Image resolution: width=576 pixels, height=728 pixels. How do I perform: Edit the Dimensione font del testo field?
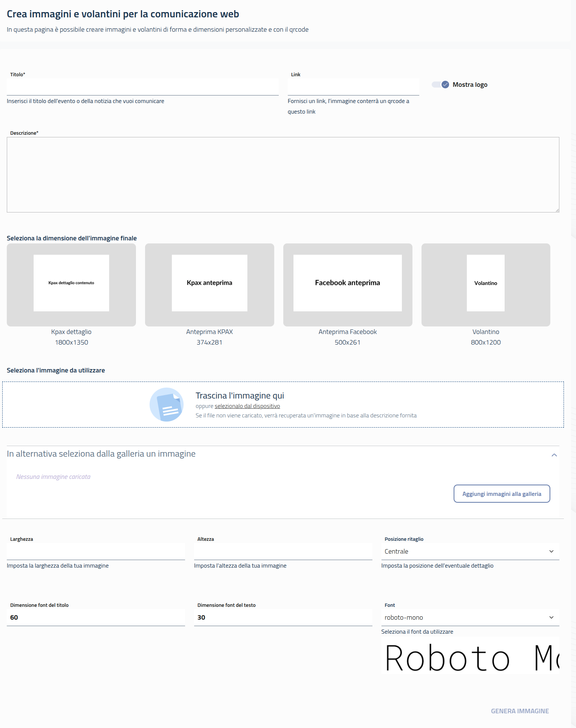click(x=283, y=617)
